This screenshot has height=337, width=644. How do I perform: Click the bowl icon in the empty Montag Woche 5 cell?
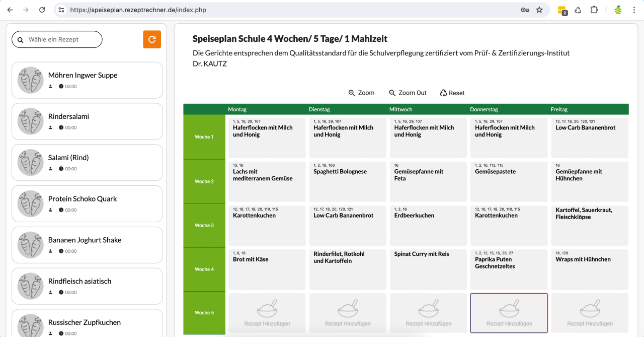point(267,309)
